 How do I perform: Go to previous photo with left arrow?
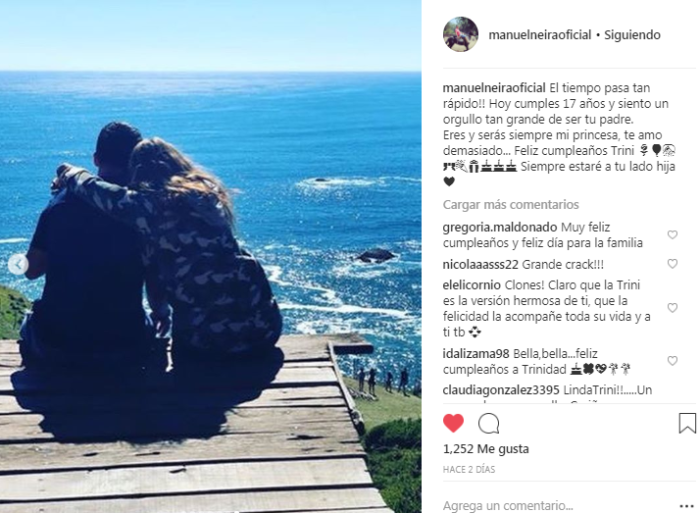(18, 265)
